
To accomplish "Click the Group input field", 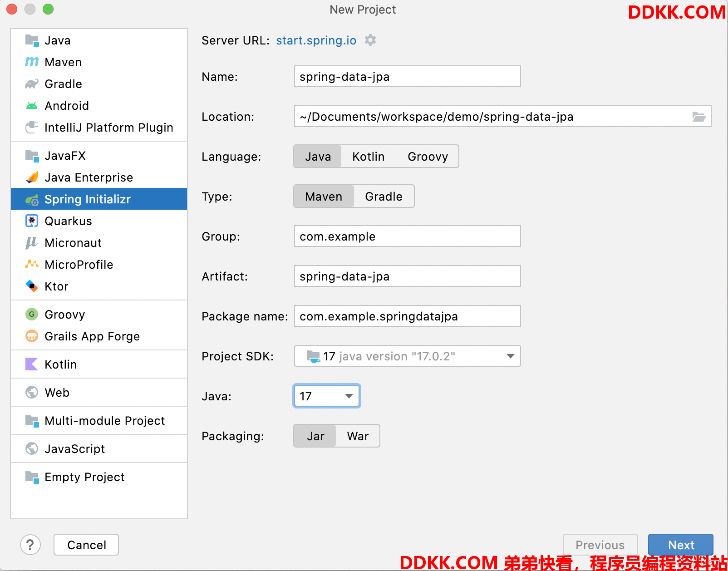I will tap(407, 236).
